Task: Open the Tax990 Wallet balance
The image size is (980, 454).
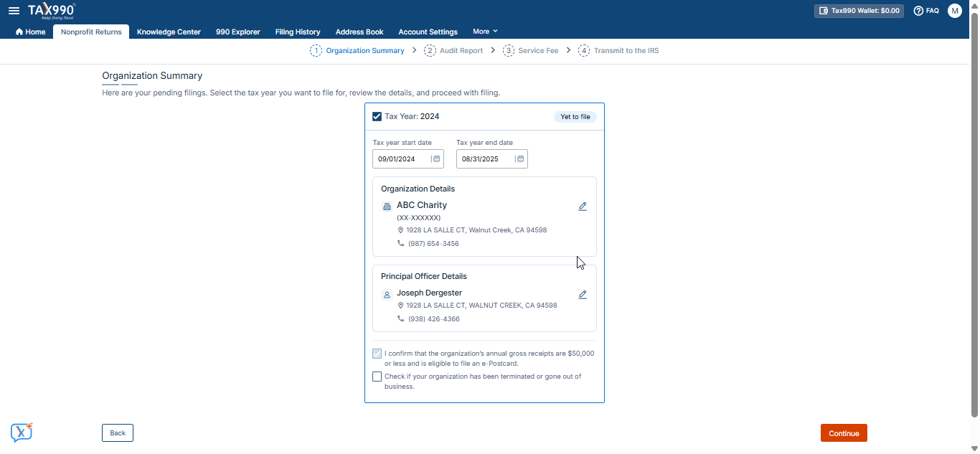Action: [x=859, y=11]
